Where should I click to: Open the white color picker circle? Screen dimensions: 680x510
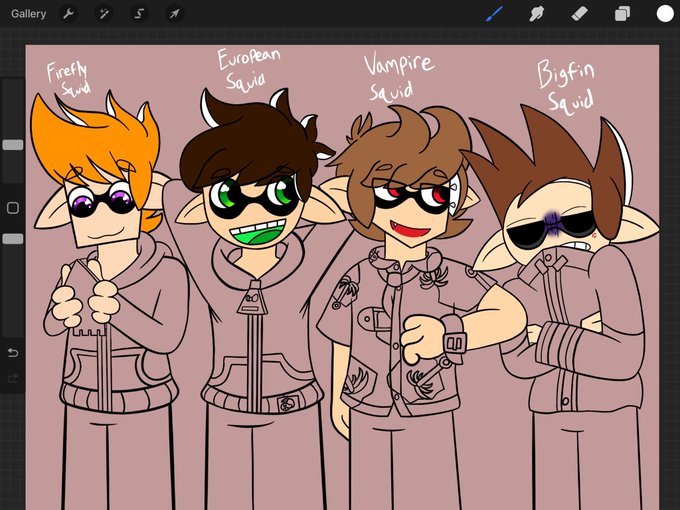(x=665, y=13)
